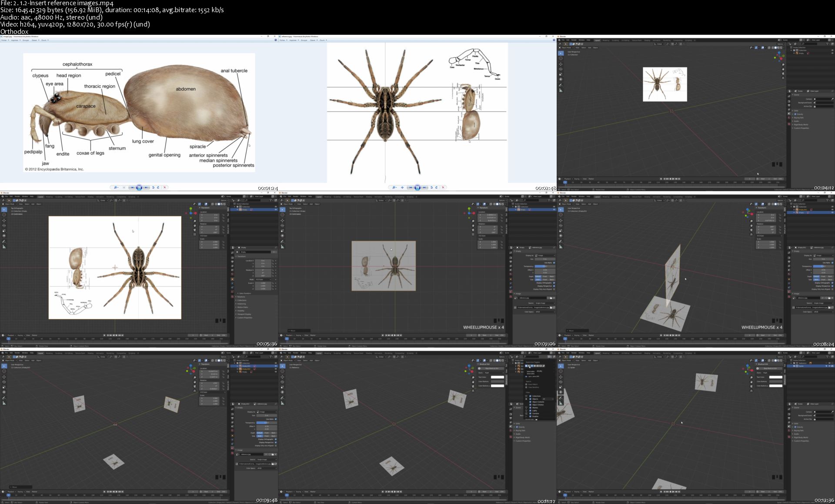Select the Measure tool in the 00:04:12 frame
This screenshot has width=835, height=504.
pos(561,90)
